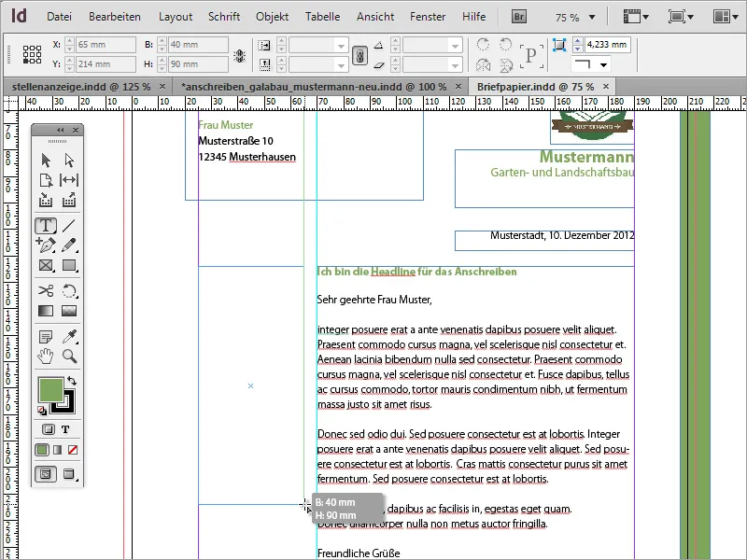Close the anschreiben_galabau_mustermann-neu.indd tab

click(x=458, y=86)
